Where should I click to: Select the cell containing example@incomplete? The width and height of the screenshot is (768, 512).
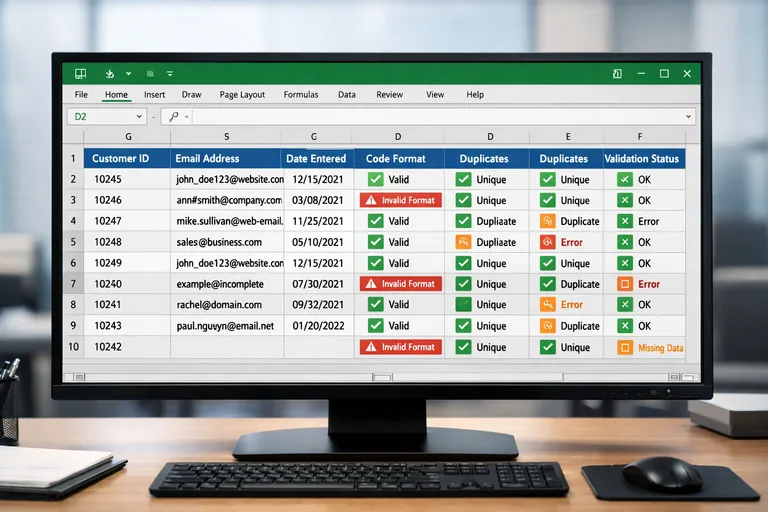pyautogui.click(x=227, y=284)
